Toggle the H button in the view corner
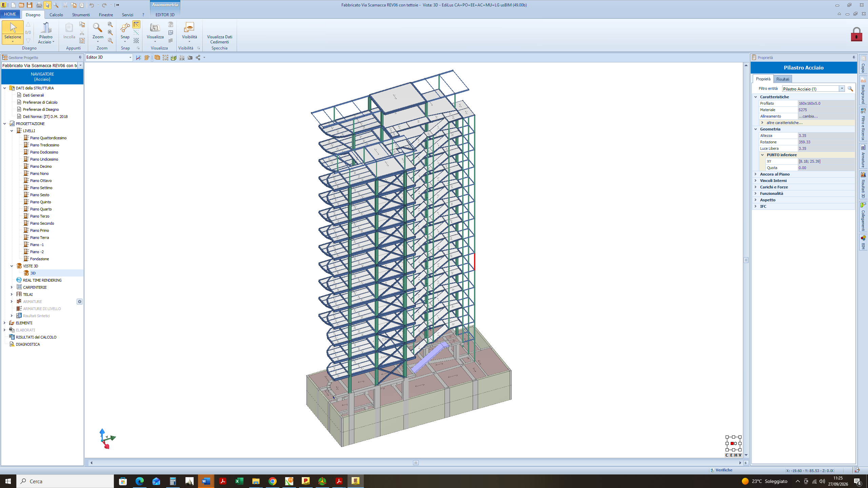This screenshot has width=868, height=488. click(x=736, y=455)
